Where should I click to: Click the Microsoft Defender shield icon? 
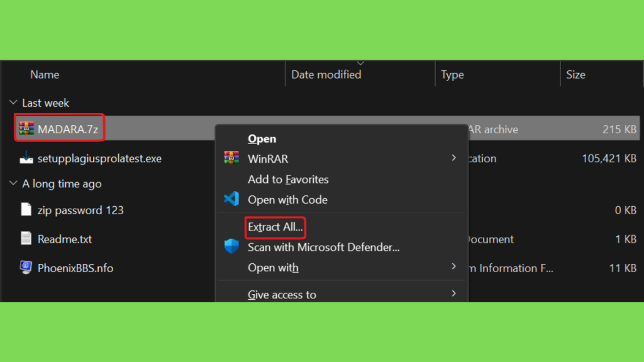click(231, 246)
